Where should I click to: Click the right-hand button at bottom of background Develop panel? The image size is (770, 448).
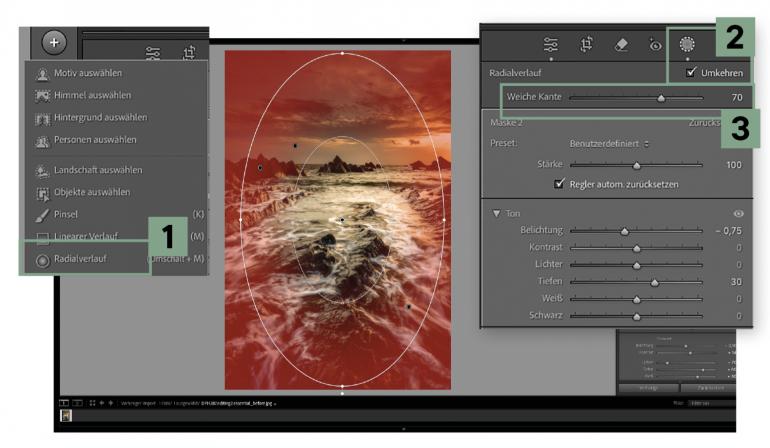pyautogui.click(x=709, y=388)
